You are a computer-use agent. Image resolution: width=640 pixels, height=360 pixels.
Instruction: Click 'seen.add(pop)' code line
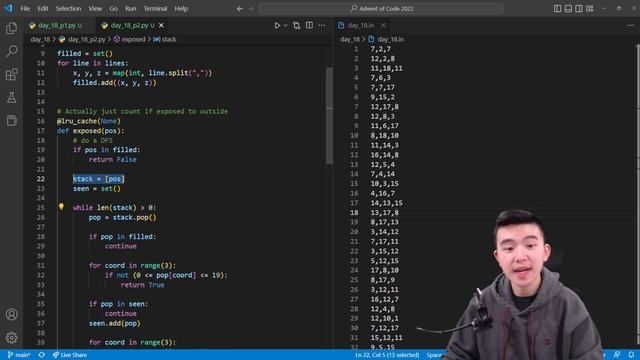[x=115, y=323]
